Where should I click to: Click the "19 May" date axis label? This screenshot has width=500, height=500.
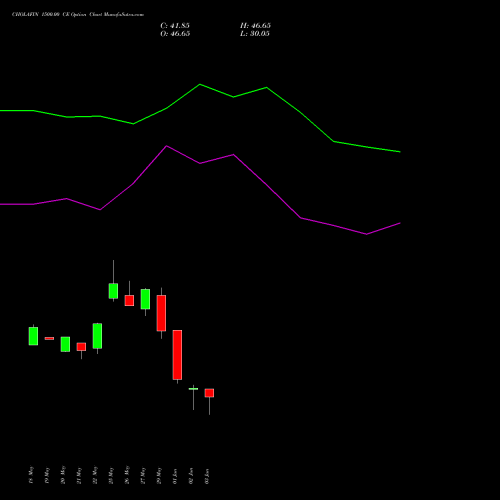click(47, 475)
